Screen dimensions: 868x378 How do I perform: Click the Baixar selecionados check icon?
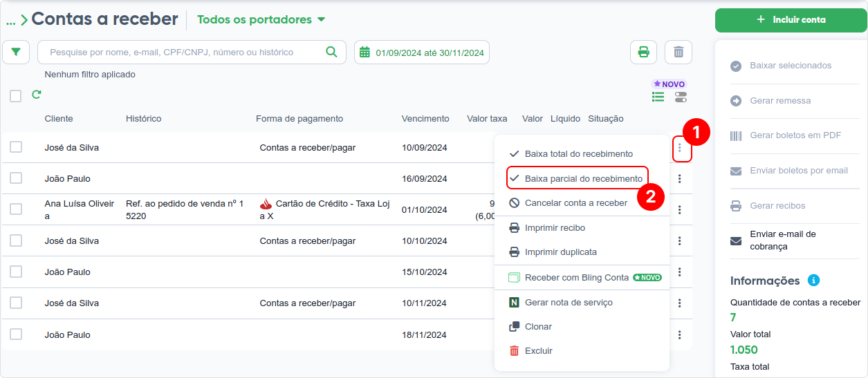tap(736, 66)
